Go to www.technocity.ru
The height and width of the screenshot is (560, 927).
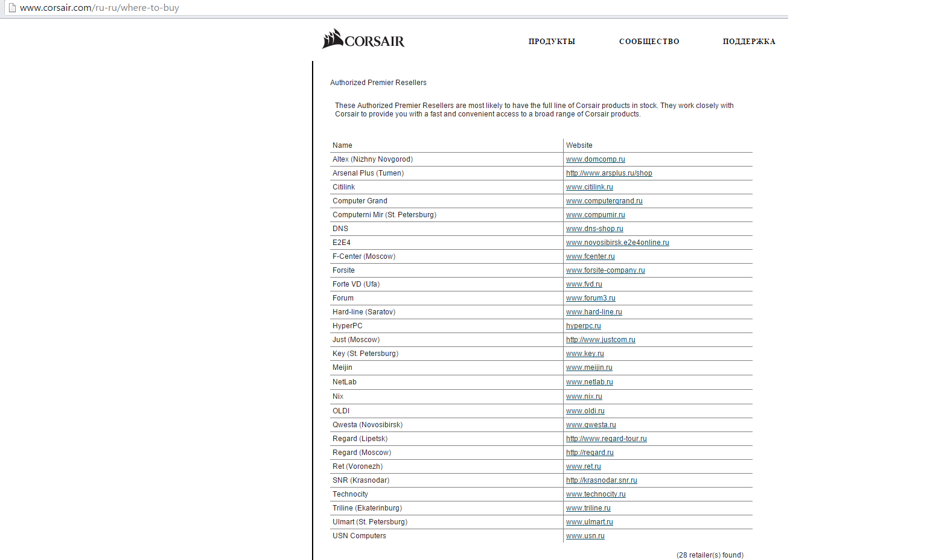click(596, 494)
